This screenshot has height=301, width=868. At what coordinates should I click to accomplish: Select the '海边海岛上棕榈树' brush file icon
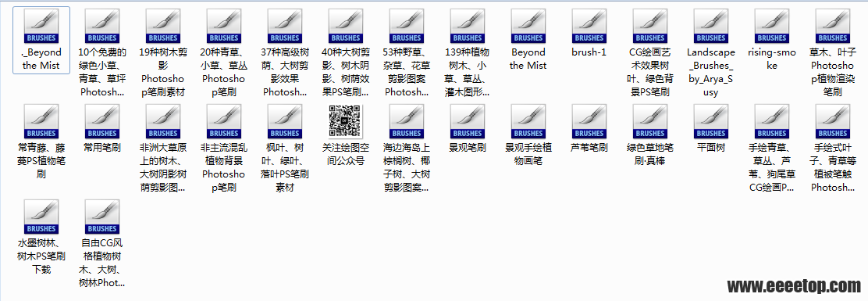[407, 122]
